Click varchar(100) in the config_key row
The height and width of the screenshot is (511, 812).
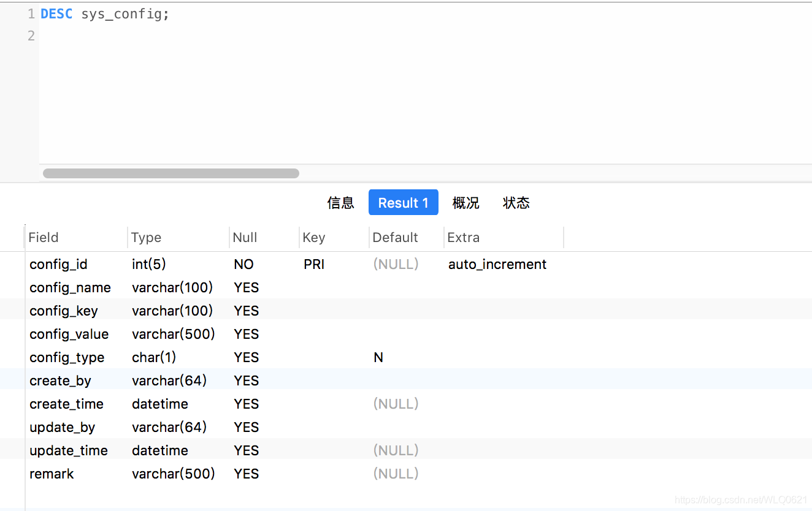[172, 311]
